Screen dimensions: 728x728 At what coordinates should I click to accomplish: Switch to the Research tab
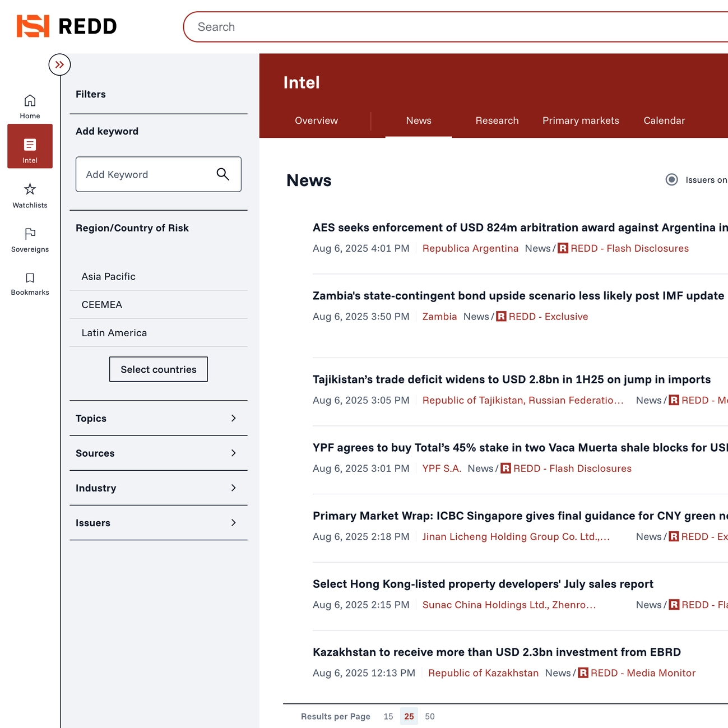[x=497, y=120]
